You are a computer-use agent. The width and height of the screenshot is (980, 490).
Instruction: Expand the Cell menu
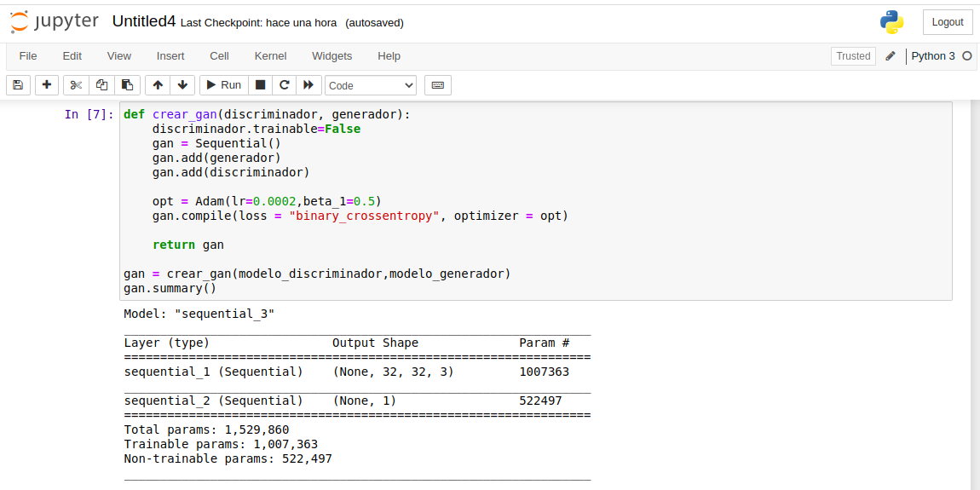point(219,56)
